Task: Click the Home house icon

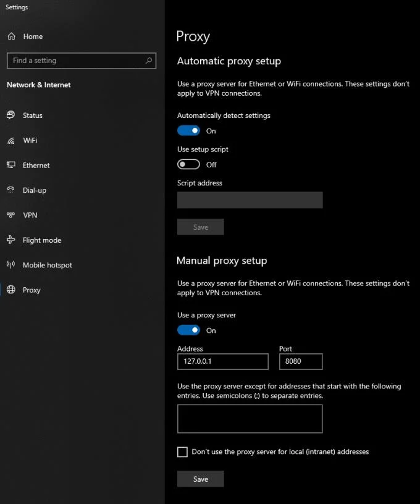Action: (12, 36)
